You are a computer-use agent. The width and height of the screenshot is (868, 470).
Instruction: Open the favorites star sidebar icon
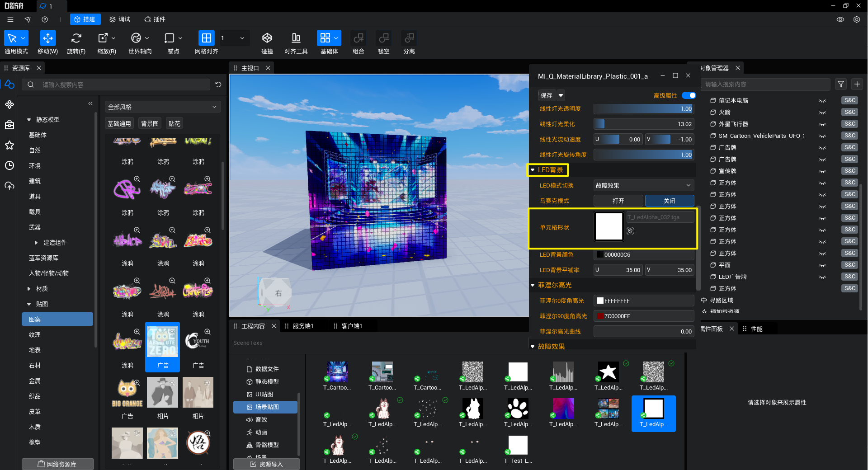pos(9,145)
